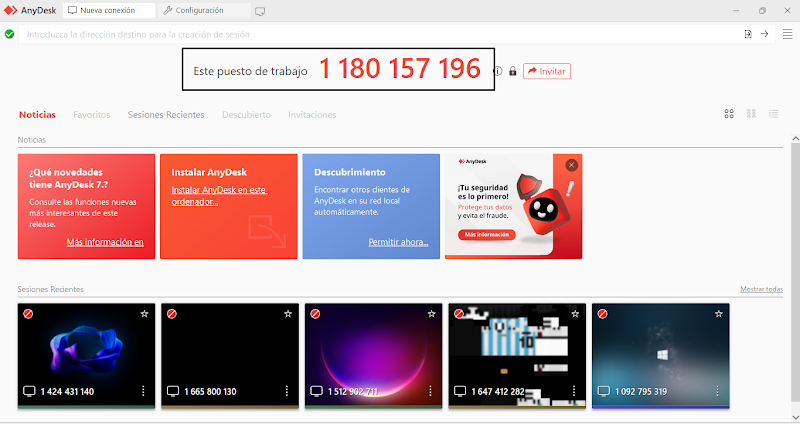Switch to the Noticias tab
The height and width of the screenshot is (424, 800).
point(37,115)
